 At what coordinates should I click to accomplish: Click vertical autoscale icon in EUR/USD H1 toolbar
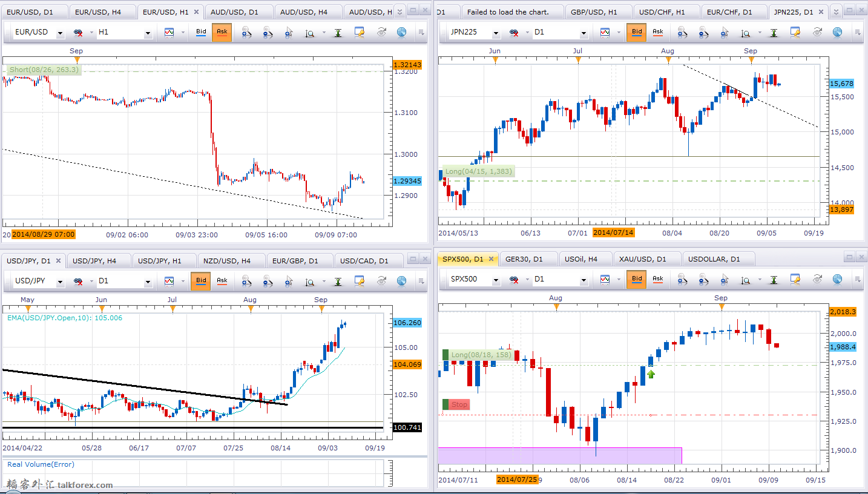[338, 33]
